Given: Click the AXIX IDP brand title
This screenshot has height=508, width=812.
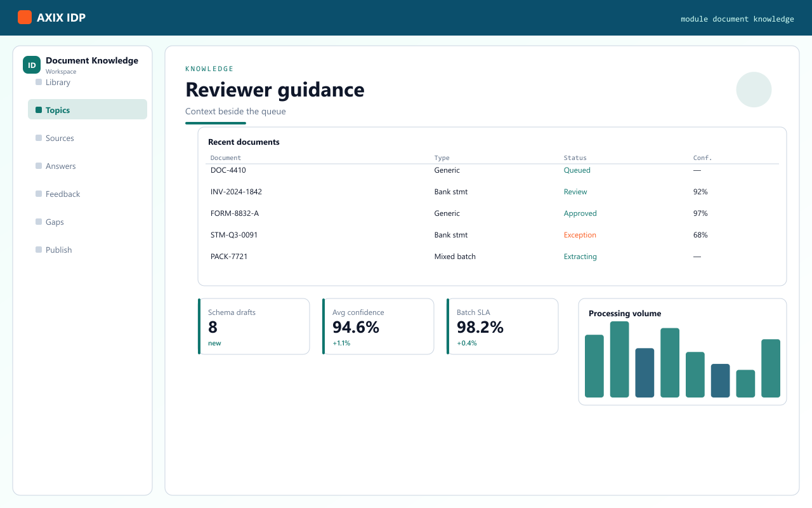Looking at the screenshot, I should pyautogui.click(x=61, y=18).
